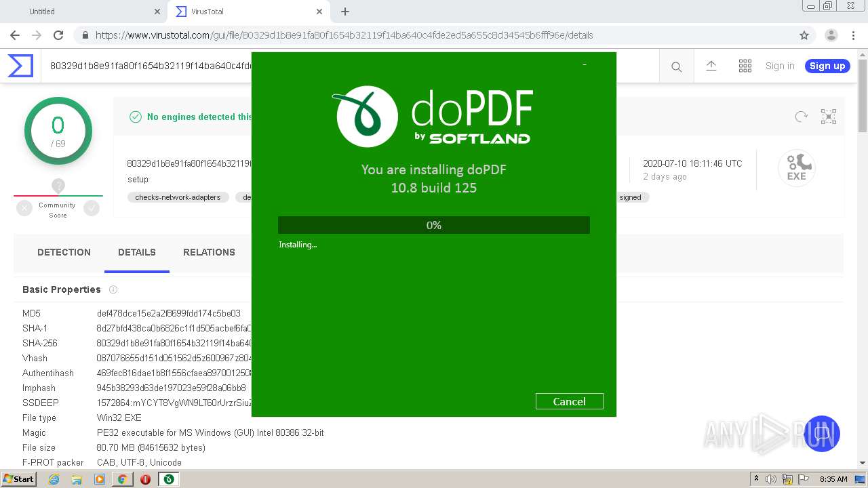Click the EXE file type icon

(796, 167)
